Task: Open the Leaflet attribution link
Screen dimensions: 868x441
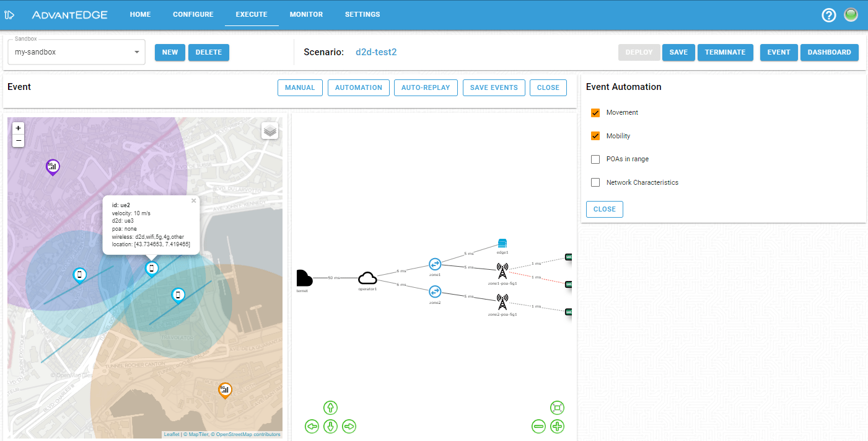Action: coord(172,434)
